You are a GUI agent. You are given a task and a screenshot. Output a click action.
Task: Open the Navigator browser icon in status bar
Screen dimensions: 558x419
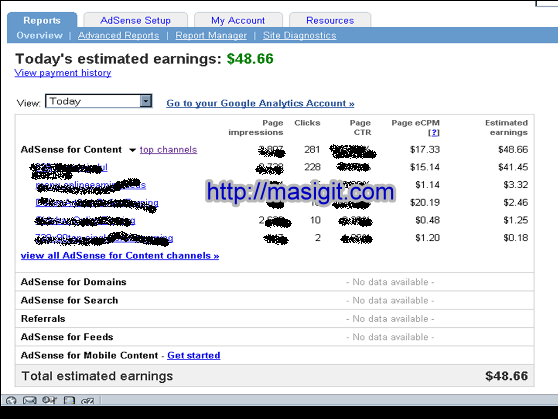[x=11, y=400]
